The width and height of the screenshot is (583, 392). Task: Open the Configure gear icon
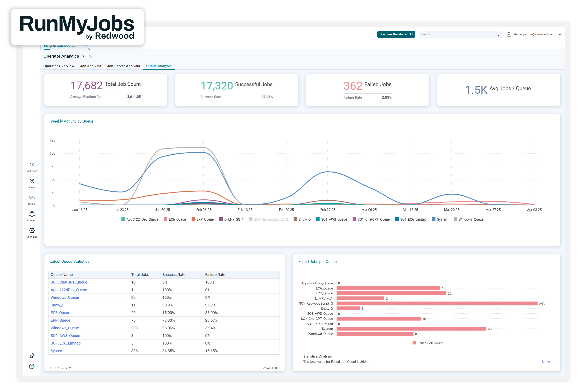(32, 231)
